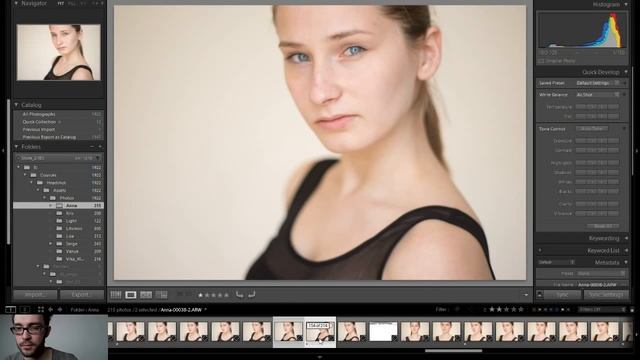The image size is (640, 360).
Task: Go forward to next source arrow
Action: click(60, 310)
